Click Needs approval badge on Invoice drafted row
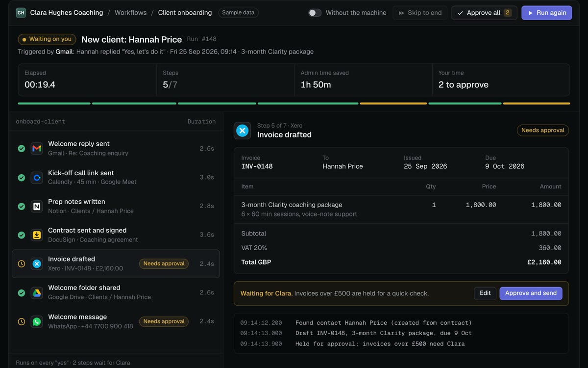This screenshot has height=368, width=588. [x=164, y=264]
